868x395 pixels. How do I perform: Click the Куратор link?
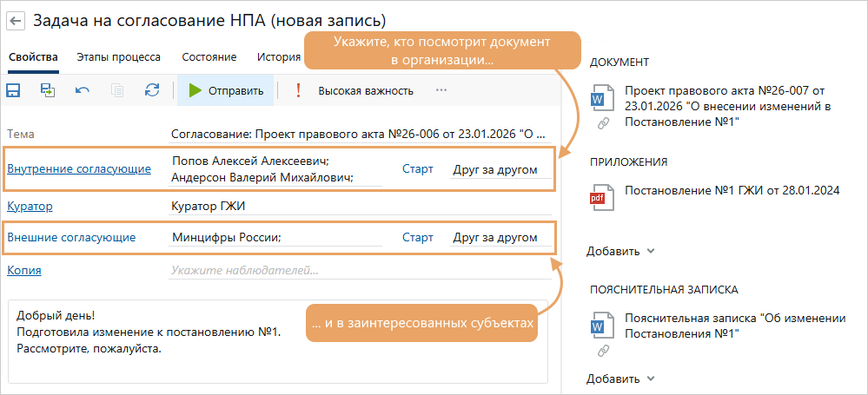(x=30, y=206)
